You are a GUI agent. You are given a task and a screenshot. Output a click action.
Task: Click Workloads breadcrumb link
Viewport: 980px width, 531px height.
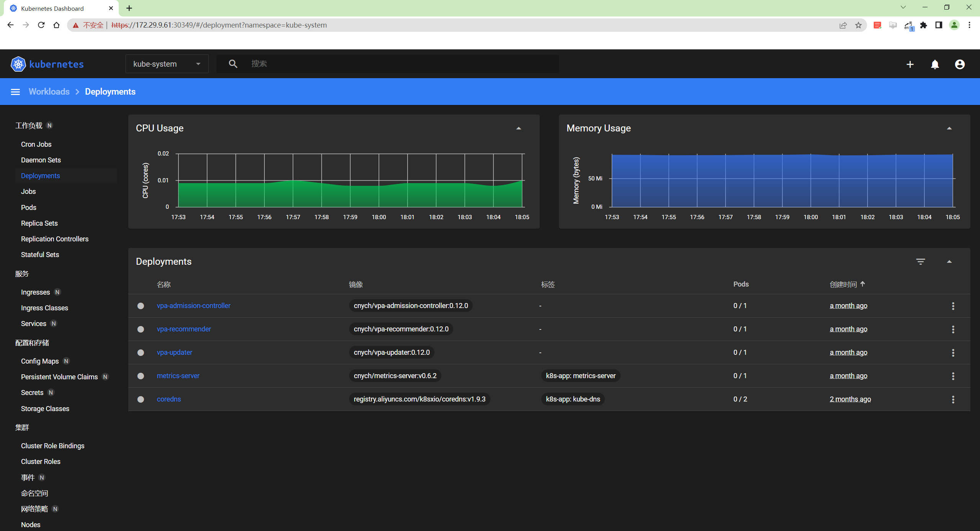(x=49, y=92)
